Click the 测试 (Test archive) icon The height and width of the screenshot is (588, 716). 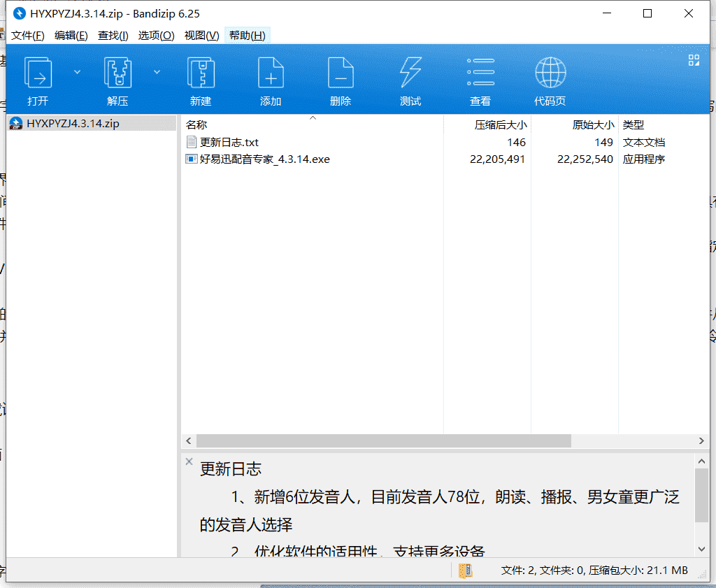tap(410, 73)
